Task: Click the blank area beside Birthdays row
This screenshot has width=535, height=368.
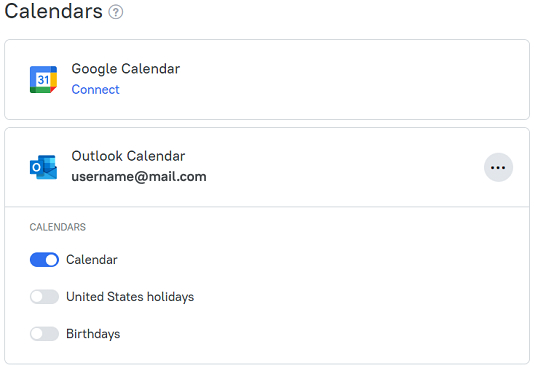Action: coord(307,334)
